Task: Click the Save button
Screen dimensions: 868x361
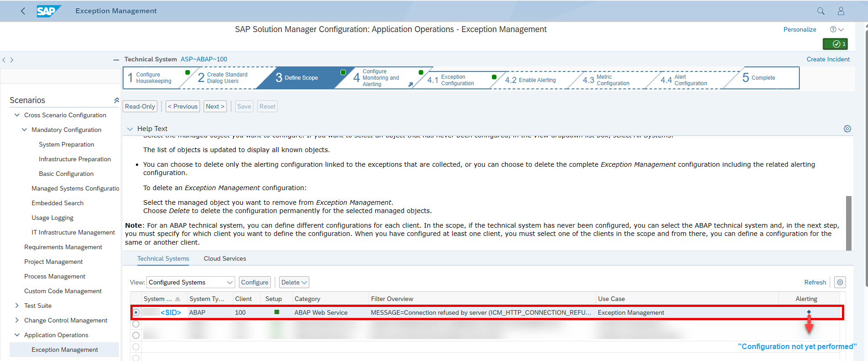Action: (x=244, y=106)
